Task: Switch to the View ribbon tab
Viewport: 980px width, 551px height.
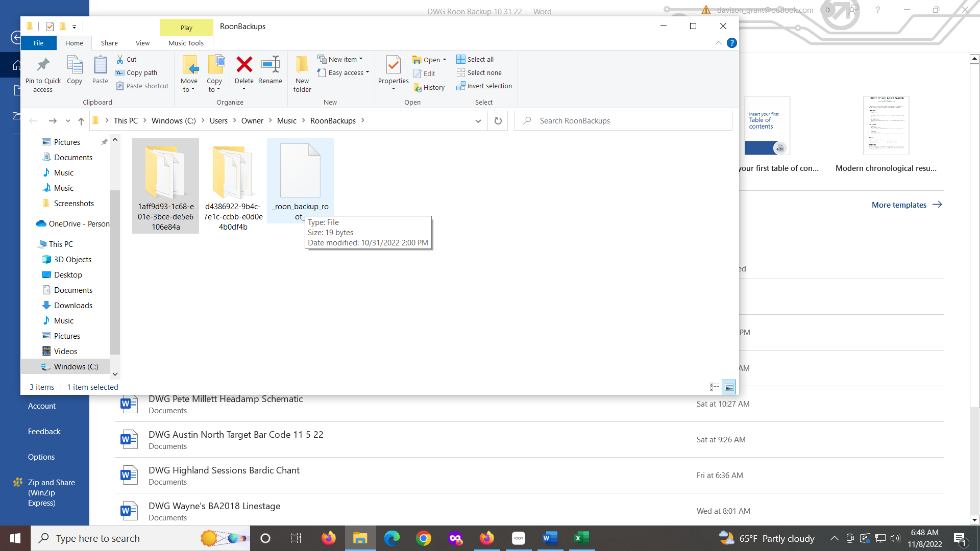Action: coord(142,43)
